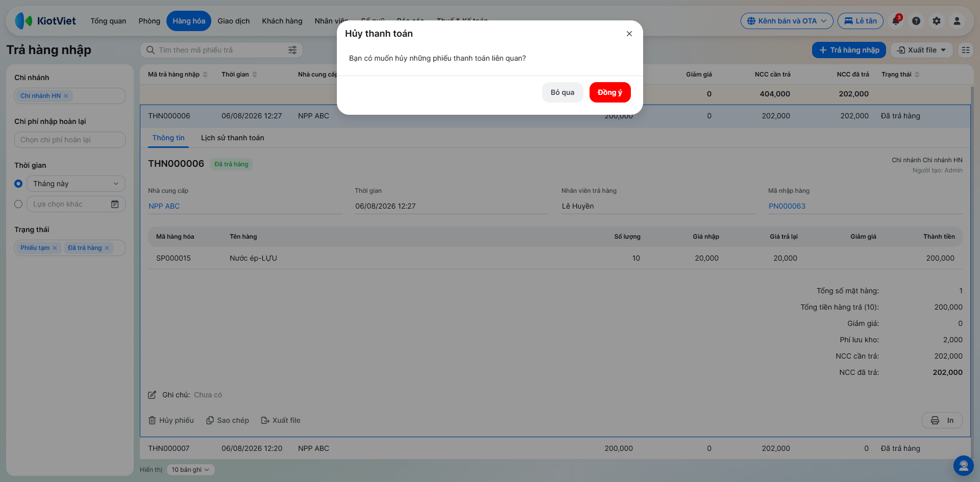Select row THN000006 in list
This screenshot has width=980, height=482.
[555, 116]
